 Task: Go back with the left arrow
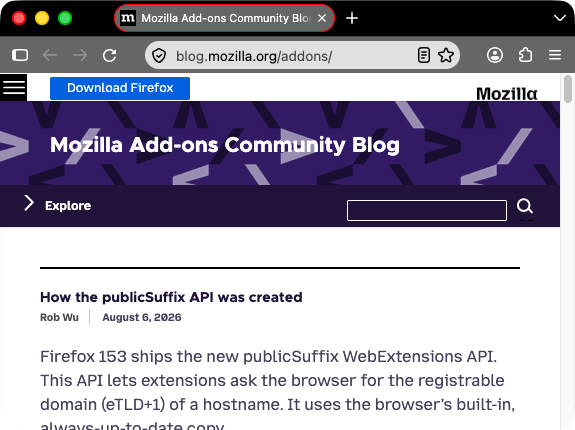pos(50,55)
